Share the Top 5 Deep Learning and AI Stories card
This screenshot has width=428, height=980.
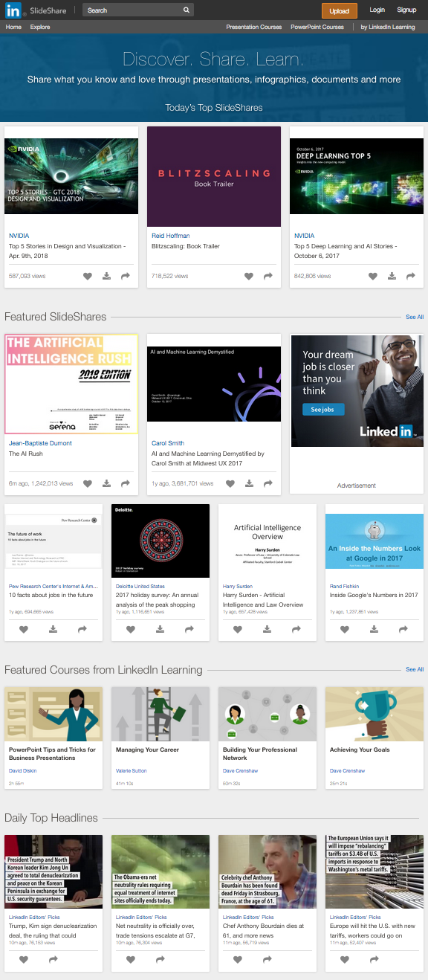click(411, 276)
